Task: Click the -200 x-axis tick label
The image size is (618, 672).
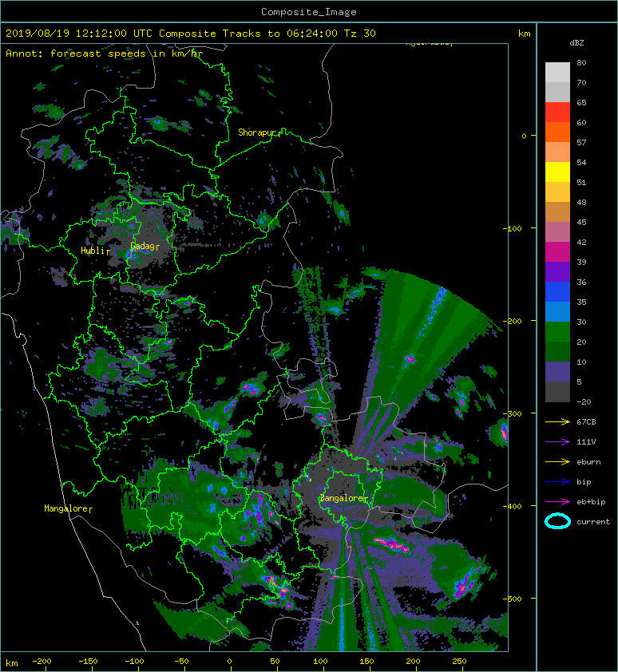Action: click(x=42, y=661)
